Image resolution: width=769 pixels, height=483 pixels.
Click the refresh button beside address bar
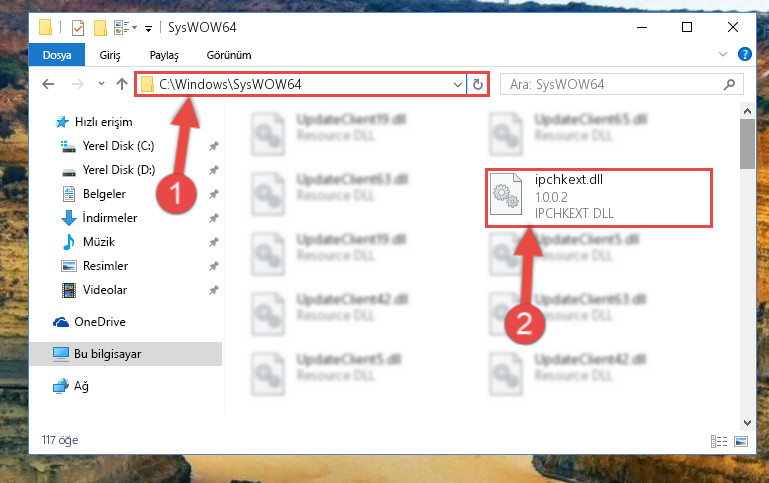point(477,84)
